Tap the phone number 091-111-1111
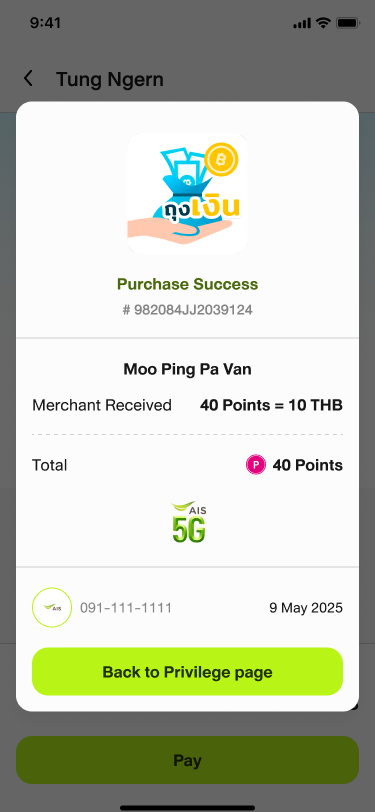 126,607
